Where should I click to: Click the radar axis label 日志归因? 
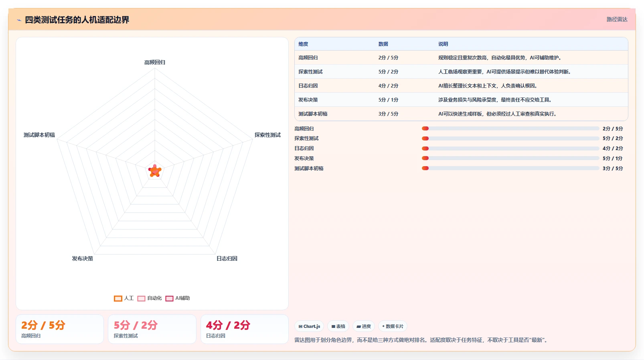click(x=227, y=259)
